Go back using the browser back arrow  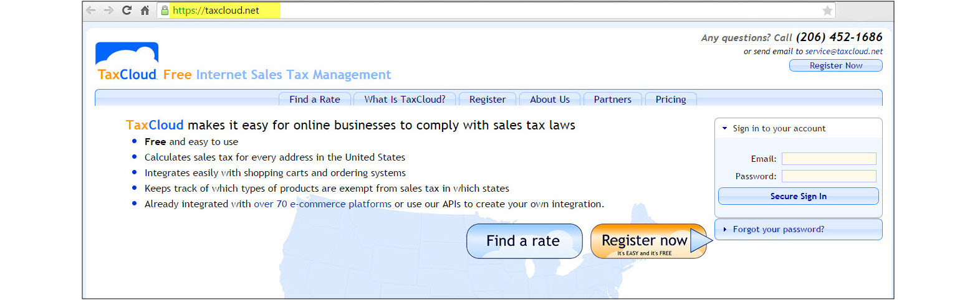point(91,10)
